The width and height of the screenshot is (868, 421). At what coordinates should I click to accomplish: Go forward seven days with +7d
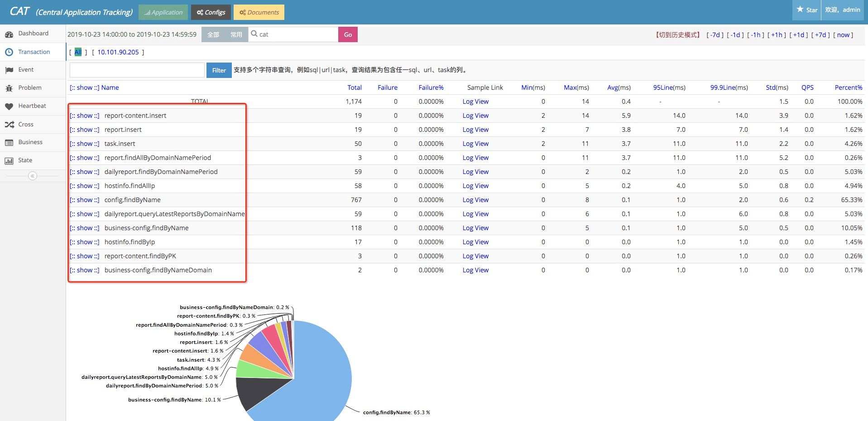click(x=820, y=35)
